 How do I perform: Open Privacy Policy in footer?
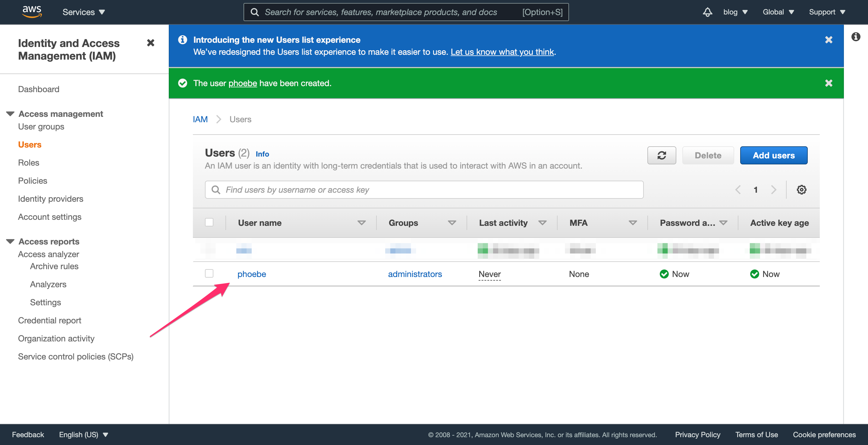click(697, 434)
